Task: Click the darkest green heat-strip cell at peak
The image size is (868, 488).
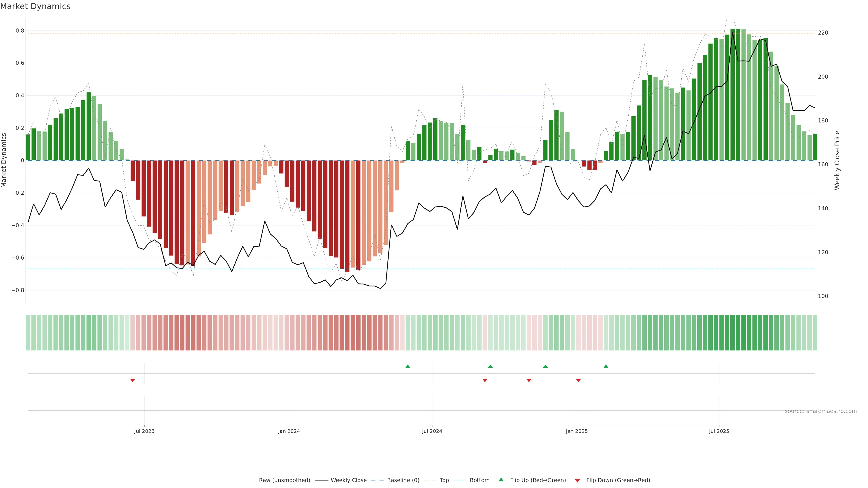Action: [738, 333]
